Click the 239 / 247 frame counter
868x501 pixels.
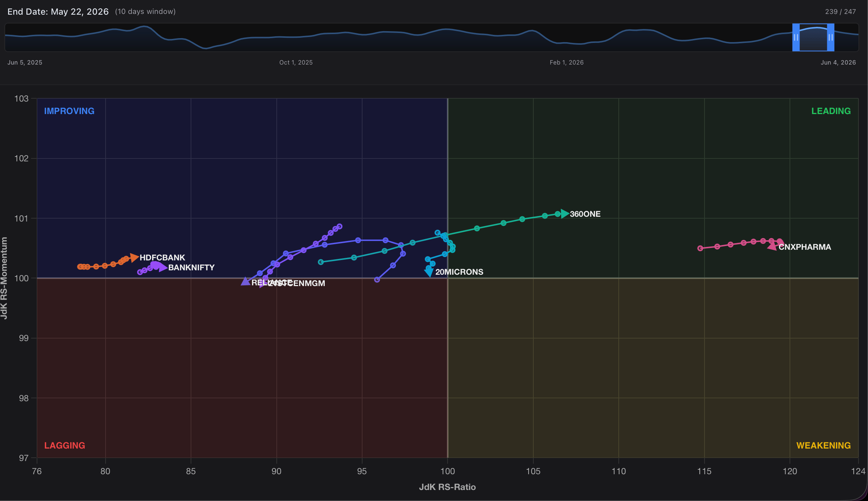[841, 12]
